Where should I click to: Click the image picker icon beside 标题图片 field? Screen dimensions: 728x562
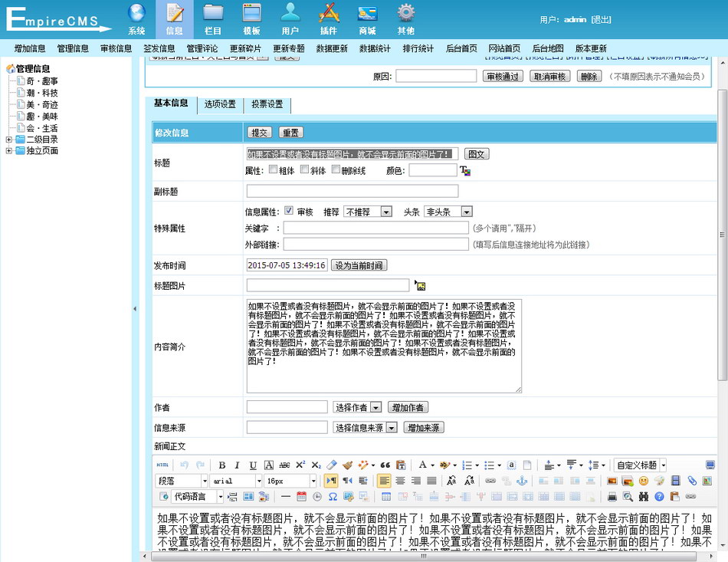pyautogui.click(x=420, y=286)
